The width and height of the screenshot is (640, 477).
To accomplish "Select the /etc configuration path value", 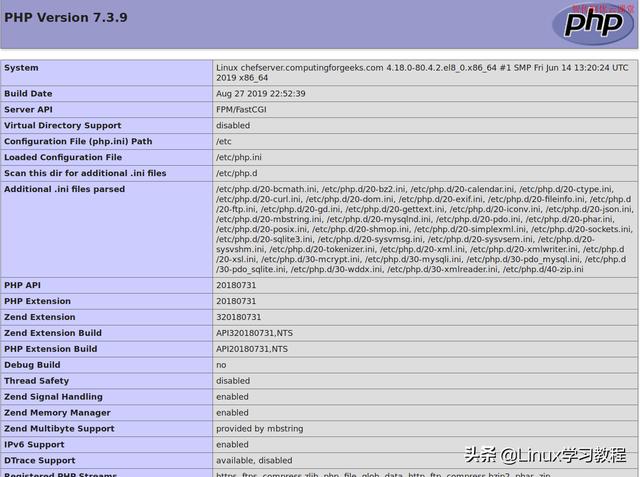I will pos(224,141).
